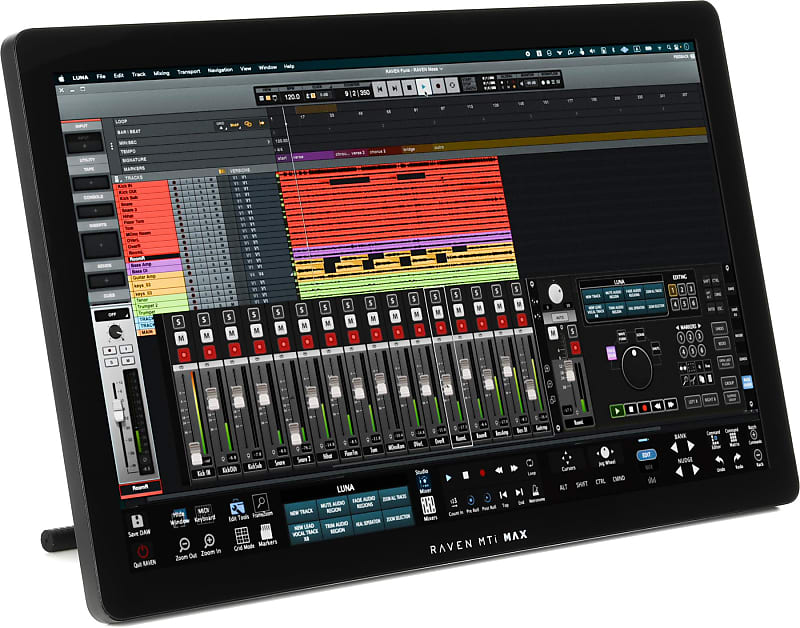Click the MUTE AUDIO REGION button
800x628 pixels.
[x=332, y=504]
